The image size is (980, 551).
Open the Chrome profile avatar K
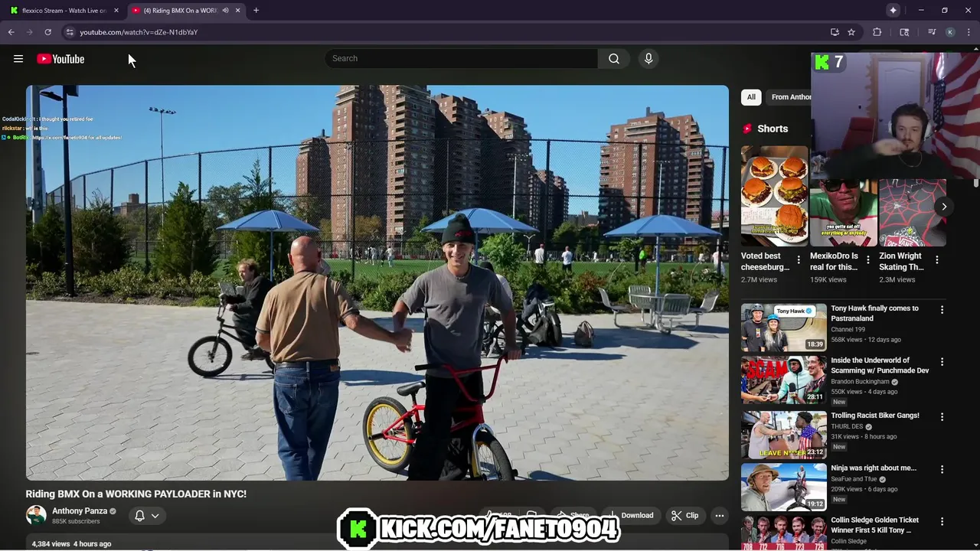pyautogui.click(x=950, y=32)
